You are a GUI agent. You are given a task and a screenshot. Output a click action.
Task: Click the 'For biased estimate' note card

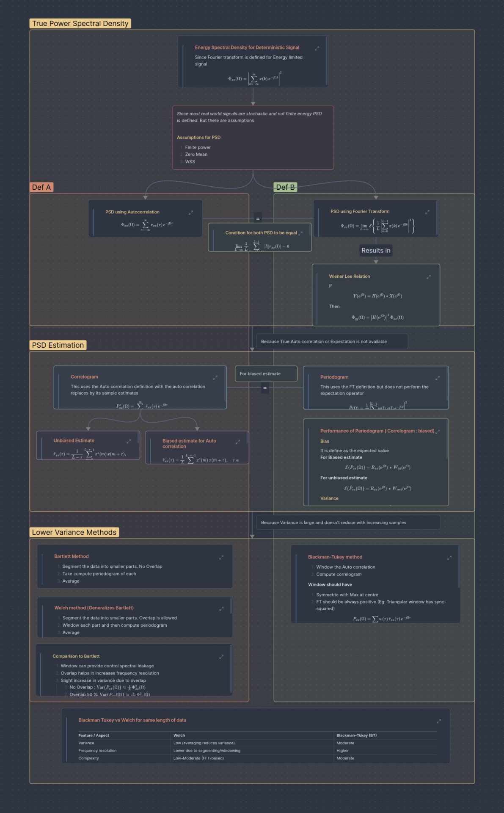[x=266, y=373]
